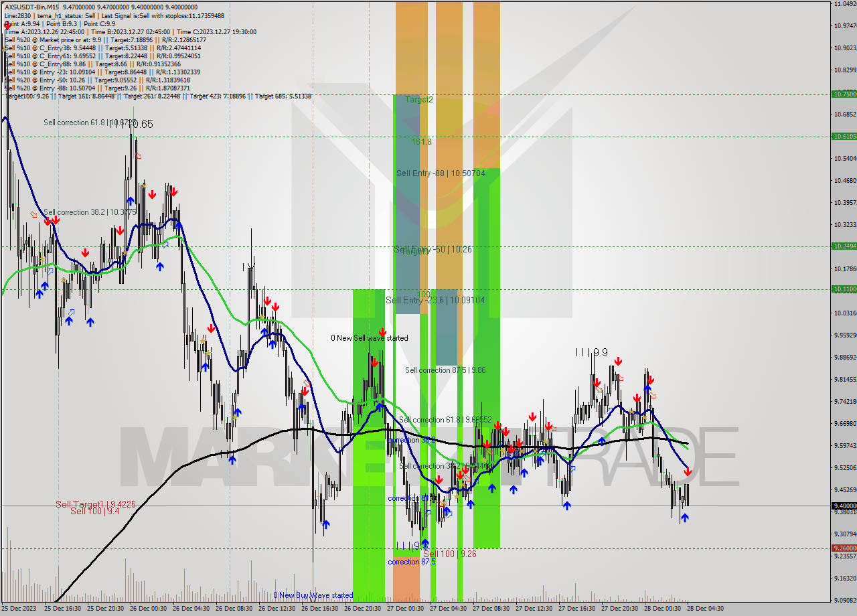The image size is (857, 616).
Task: Click the '25 Dec 16:30' time axis label
Action: pyautogui.click(x=63, y=609)
